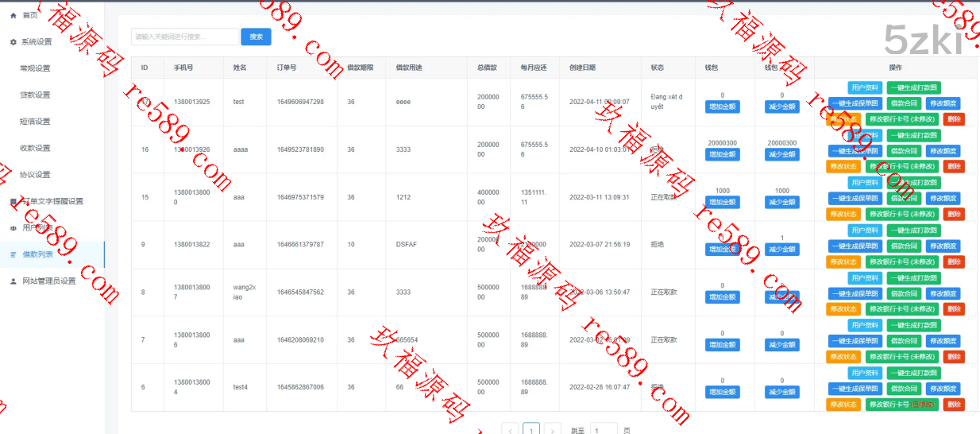Open 协议设置 in the sidebar
The height and width of the screenshot is (434, 980).
[35, 175]
